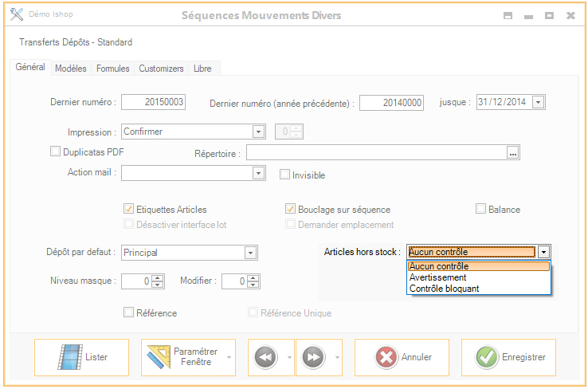Click the Répertoire browse ellipsis button
The width and height of the screenshot is (588, 389).
(x=512, y=152)
